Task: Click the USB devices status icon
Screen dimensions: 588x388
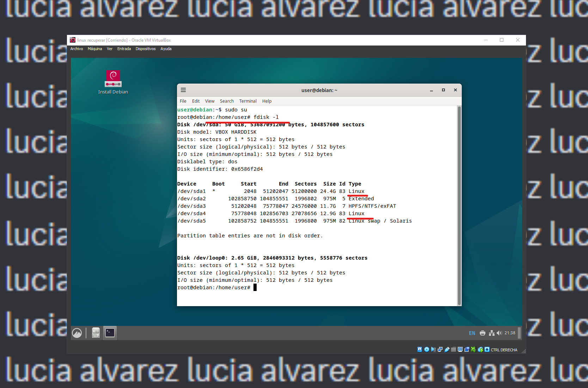Action: point(447,349)
